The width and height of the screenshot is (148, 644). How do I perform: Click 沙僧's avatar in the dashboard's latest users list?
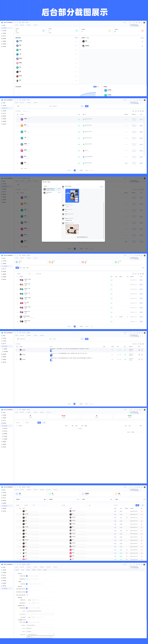pyautogui.click(x=17, y=50)
